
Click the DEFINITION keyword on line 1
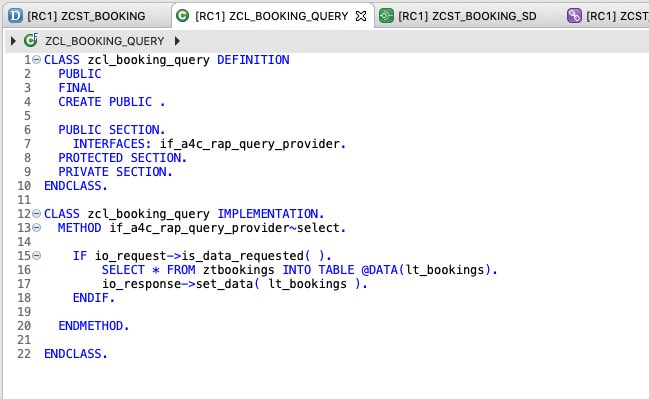click(253, 60)
